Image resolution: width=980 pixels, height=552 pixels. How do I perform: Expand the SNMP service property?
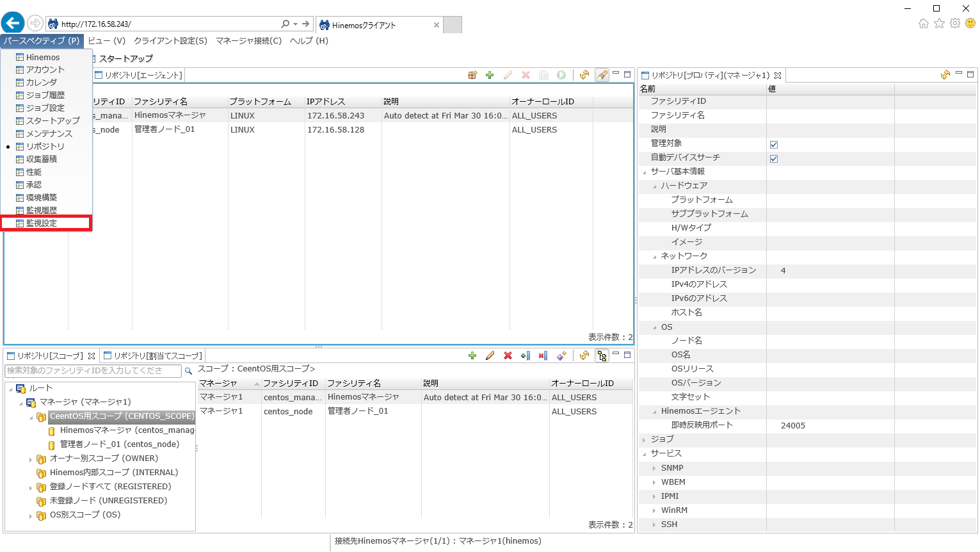[654, 468]
